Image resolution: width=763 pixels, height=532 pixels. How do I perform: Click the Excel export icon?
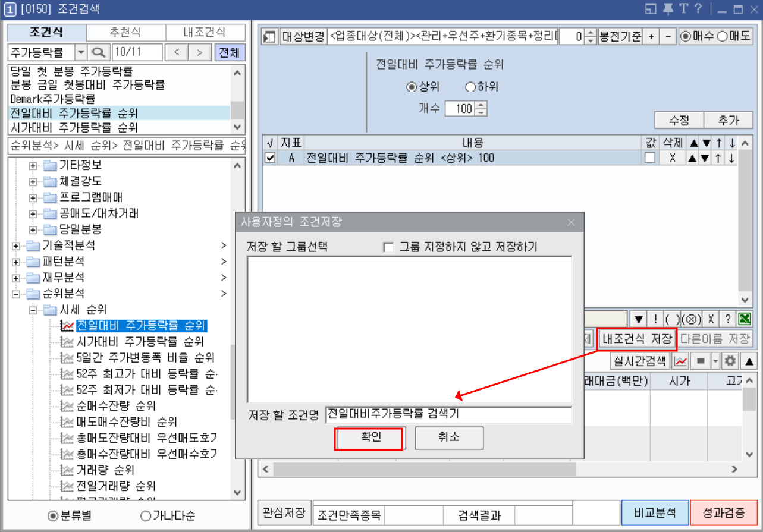(744, 319)
